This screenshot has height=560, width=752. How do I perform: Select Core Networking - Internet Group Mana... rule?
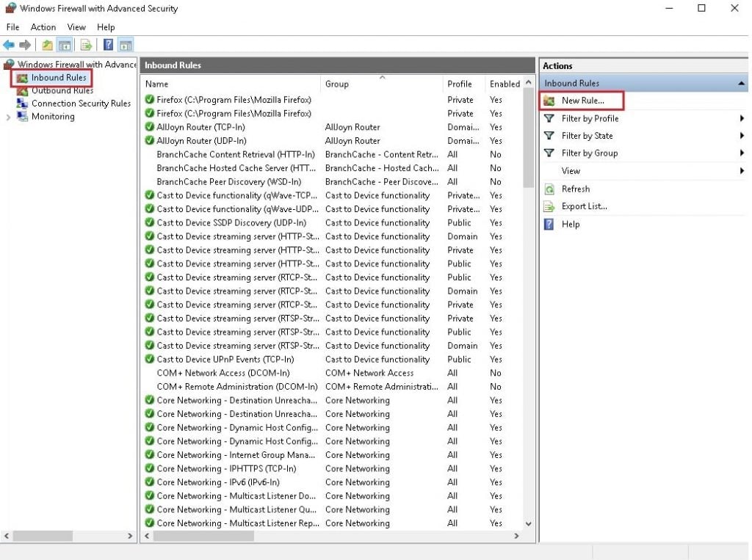tap(236, 455)
